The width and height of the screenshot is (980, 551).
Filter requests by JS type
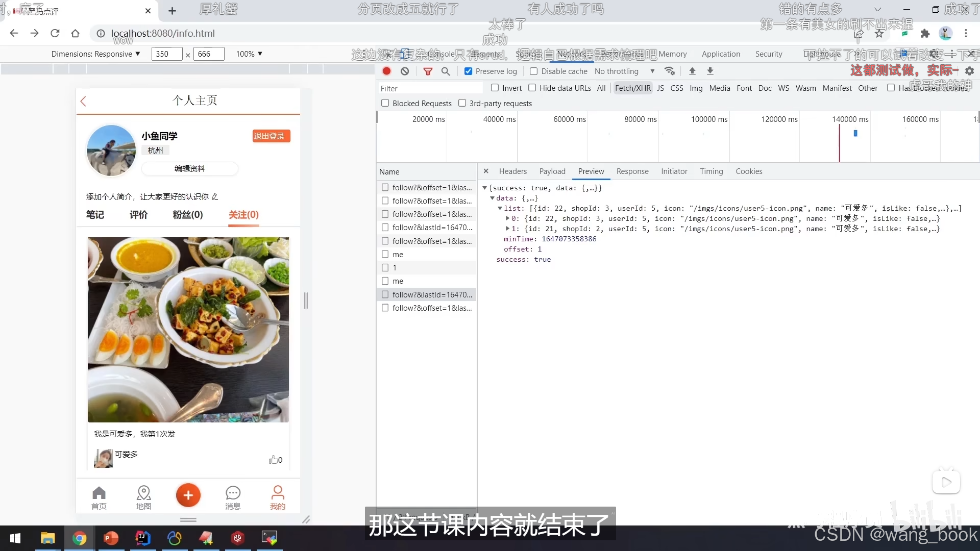[660, 88]
